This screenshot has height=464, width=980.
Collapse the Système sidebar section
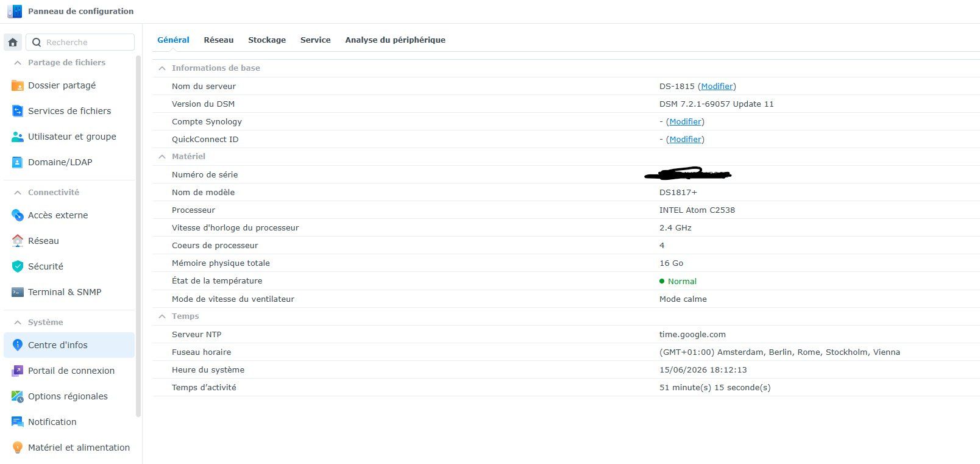pyautogui.click(x=18, y=322)
